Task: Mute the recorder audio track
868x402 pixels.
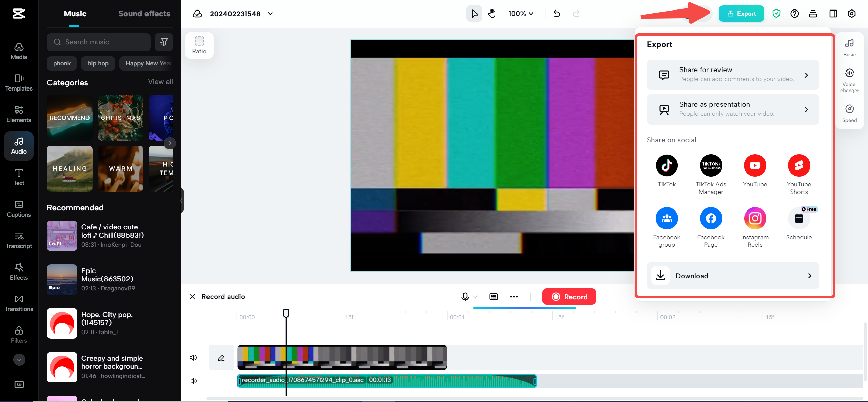Action: click(193, 380)
